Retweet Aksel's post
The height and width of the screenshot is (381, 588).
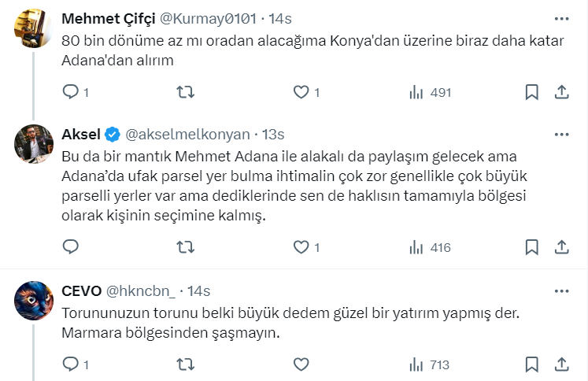coord(185,247)
